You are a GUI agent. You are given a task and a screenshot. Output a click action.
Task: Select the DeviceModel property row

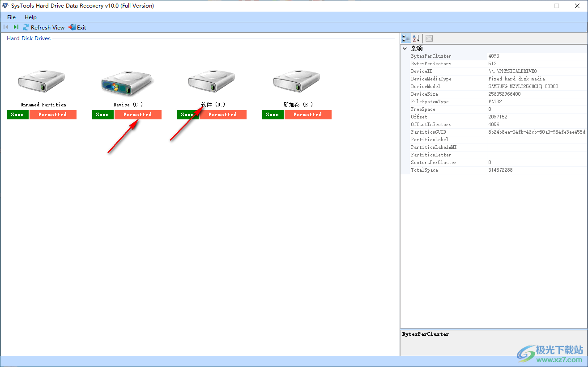coord(494,87)
